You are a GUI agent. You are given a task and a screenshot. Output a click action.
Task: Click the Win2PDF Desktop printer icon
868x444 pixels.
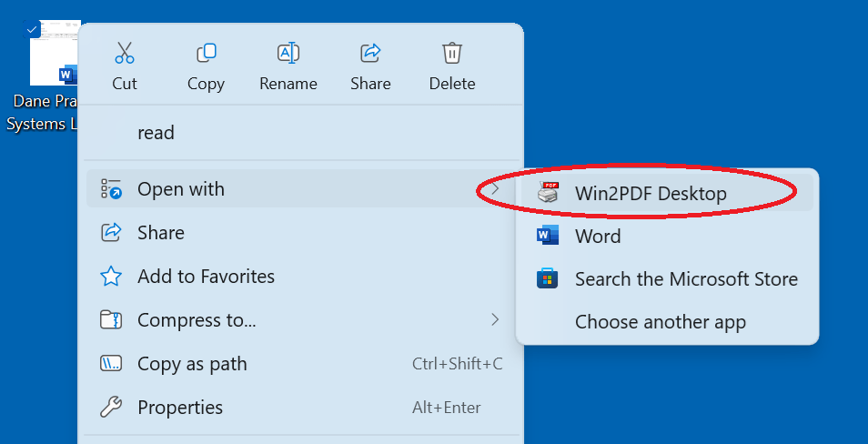pos(548,193)
